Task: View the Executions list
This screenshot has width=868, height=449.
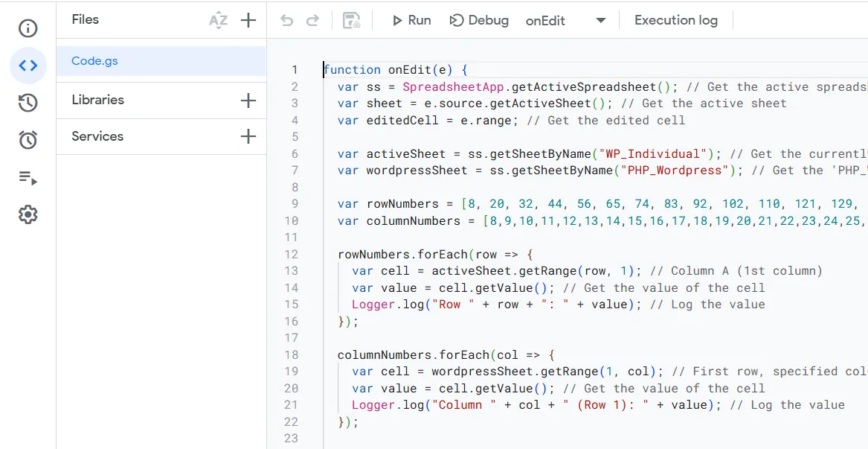Action: click(28, 177)
